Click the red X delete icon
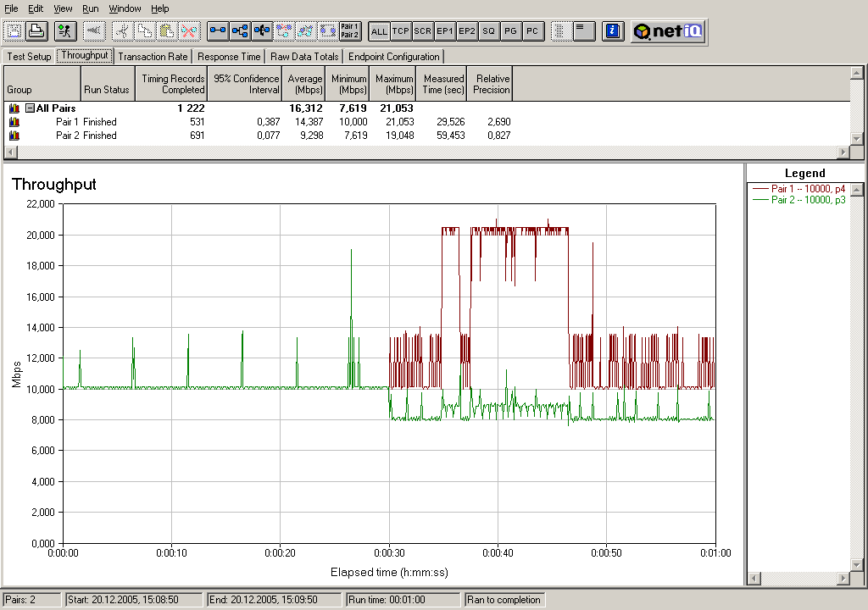This screenshot has height=610, width=868. tap(189, 31)
